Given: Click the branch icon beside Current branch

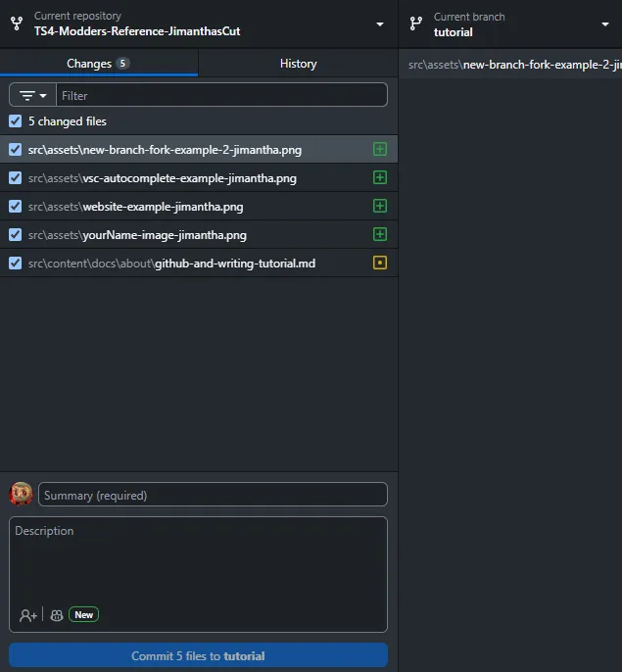Looking at the screenshot, I should pos(416,24).
